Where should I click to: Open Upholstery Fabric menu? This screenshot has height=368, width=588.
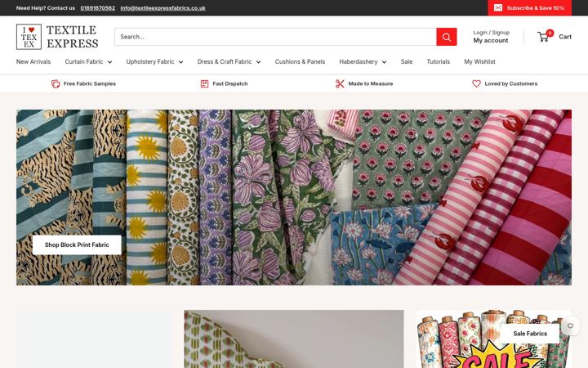pyautogui.click(x=150, y=61)
